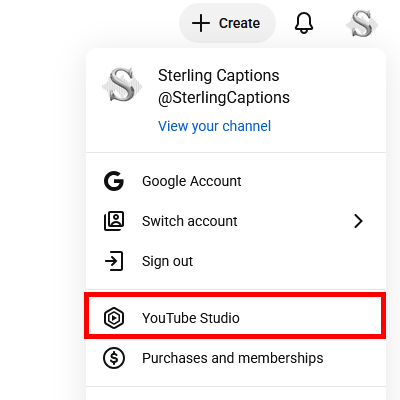Expand the Switch account chevron arrow
The image size is (400, 400).
pos(358,221)
